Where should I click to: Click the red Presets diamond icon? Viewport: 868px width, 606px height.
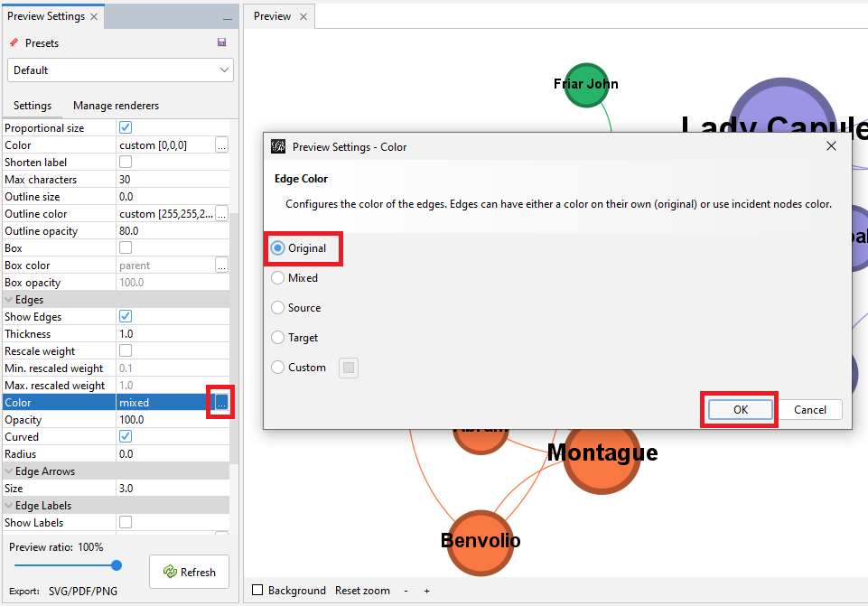pyautogui.click(x=14, y=42)
